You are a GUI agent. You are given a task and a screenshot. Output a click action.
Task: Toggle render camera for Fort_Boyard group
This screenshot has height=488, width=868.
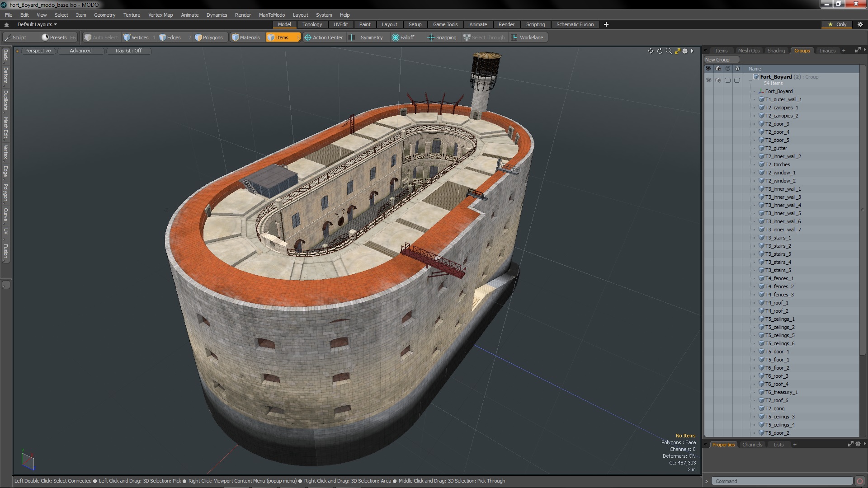point(718,80)
